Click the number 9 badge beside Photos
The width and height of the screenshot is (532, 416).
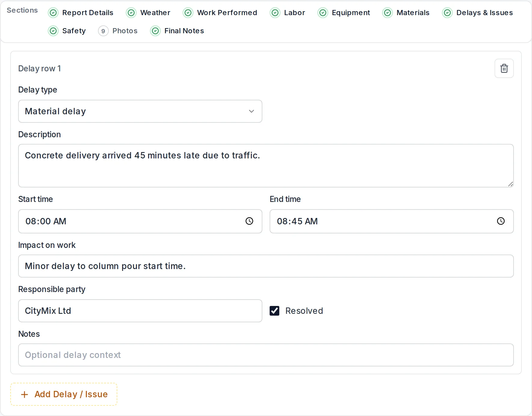click(103, 31)
